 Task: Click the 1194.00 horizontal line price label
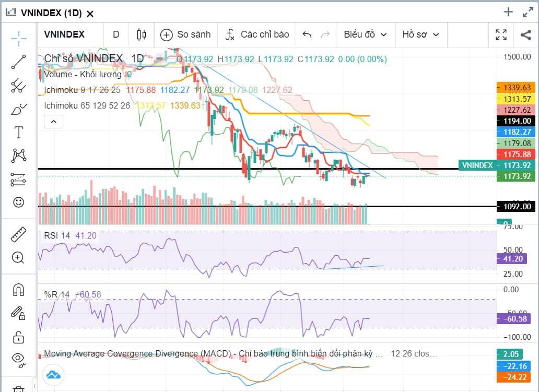click(516, 121)
